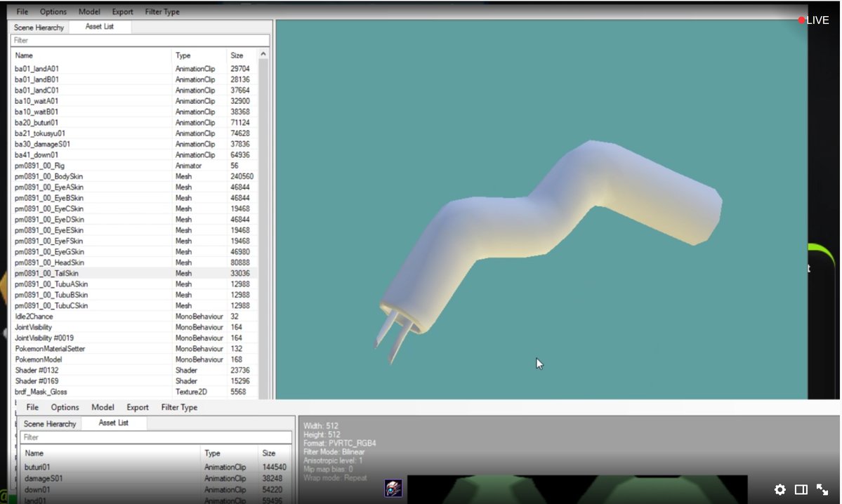Select the Asset List tab in the lower window
This screenshot has width=842, height=504.
pos(113,423)
